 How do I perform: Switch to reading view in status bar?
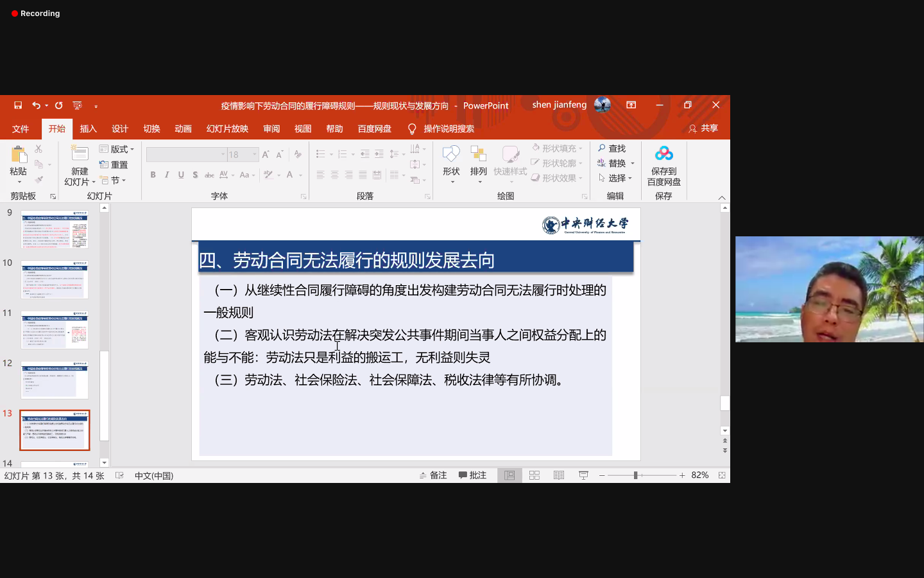(559, 475)
